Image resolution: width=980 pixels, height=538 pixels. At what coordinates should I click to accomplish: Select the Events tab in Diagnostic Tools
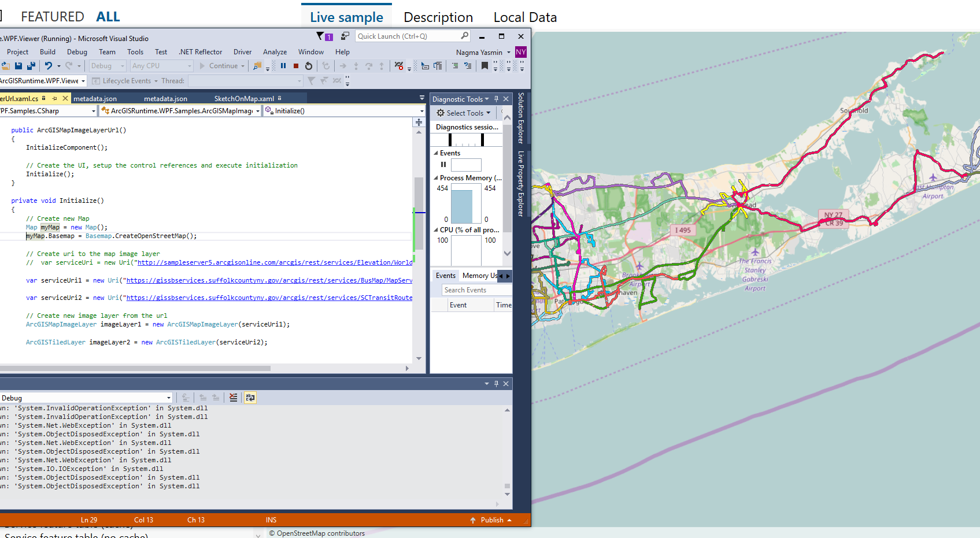point(446,276)
